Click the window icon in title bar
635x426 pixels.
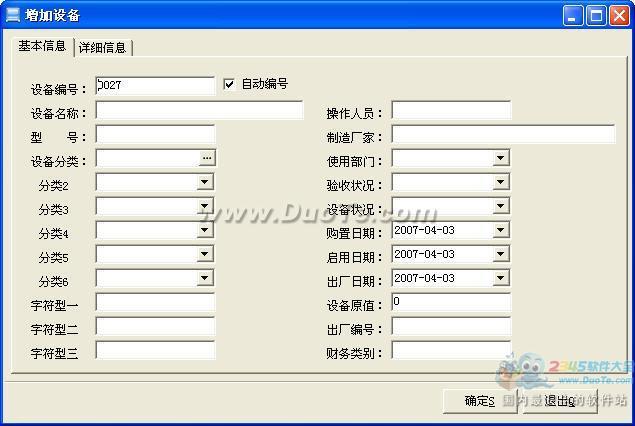(x=13, y=15)
